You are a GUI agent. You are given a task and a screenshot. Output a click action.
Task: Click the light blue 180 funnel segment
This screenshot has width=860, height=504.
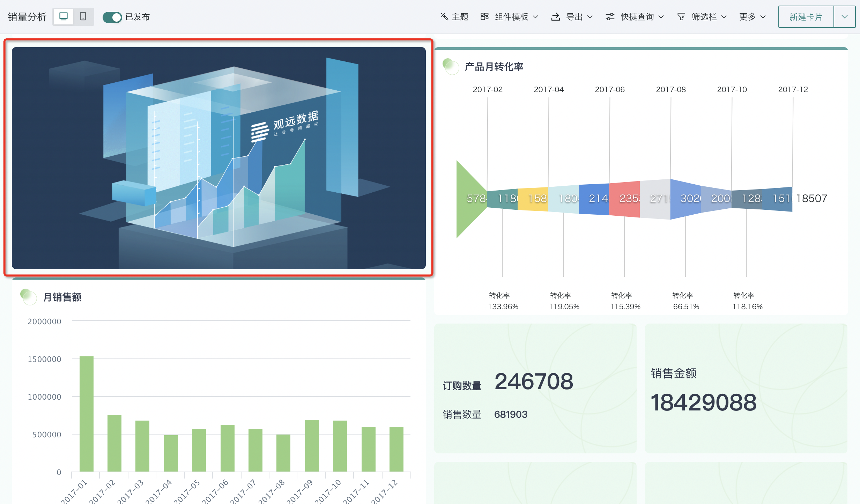click(x=563, y=199)
